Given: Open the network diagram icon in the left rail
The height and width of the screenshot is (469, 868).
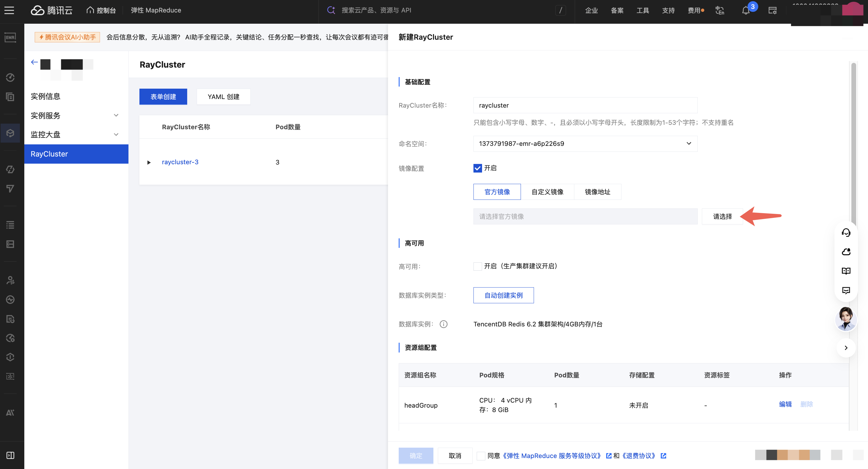Looking at the screenshot, I should [10, 377].
